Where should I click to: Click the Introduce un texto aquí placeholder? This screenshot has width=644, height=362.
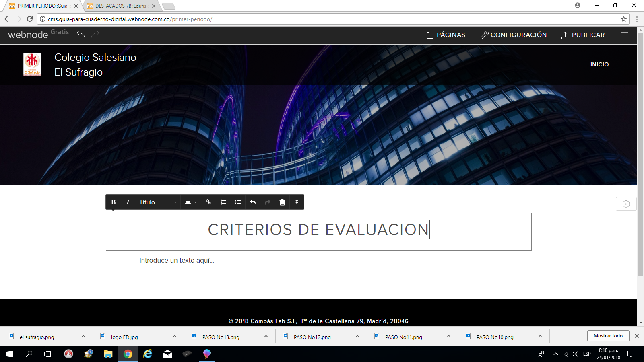pyautogui.click(x=177, y=260)
